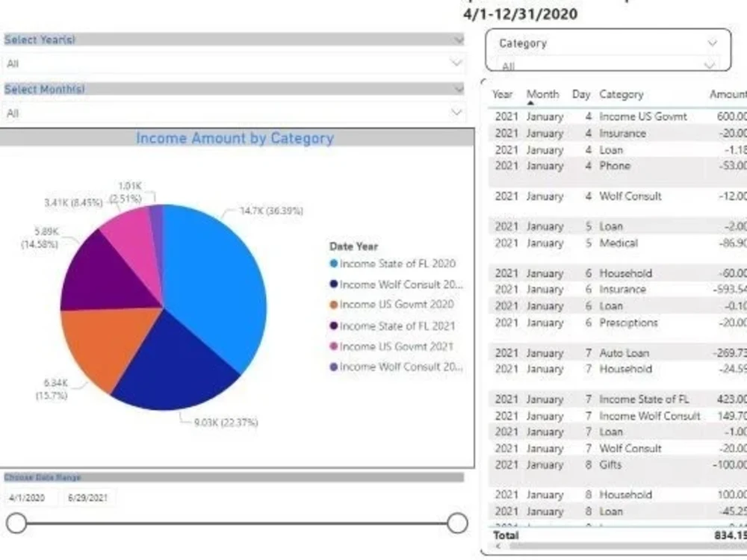The image size is (747, 560).
Task: Open the Category filter dropdown
Action: [x=710, y=43]
